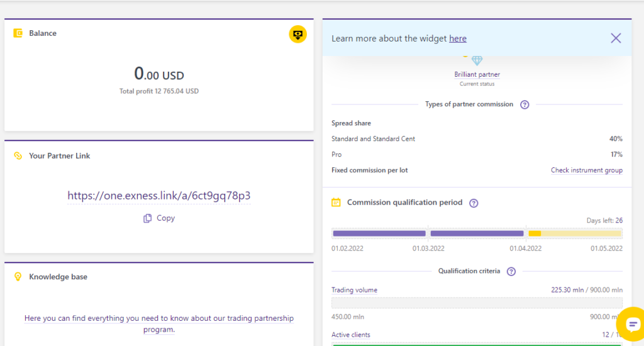Open help tooltip for Types of partner commission
The height and width of the screenshot is (346, 644).
pos(525,104)
